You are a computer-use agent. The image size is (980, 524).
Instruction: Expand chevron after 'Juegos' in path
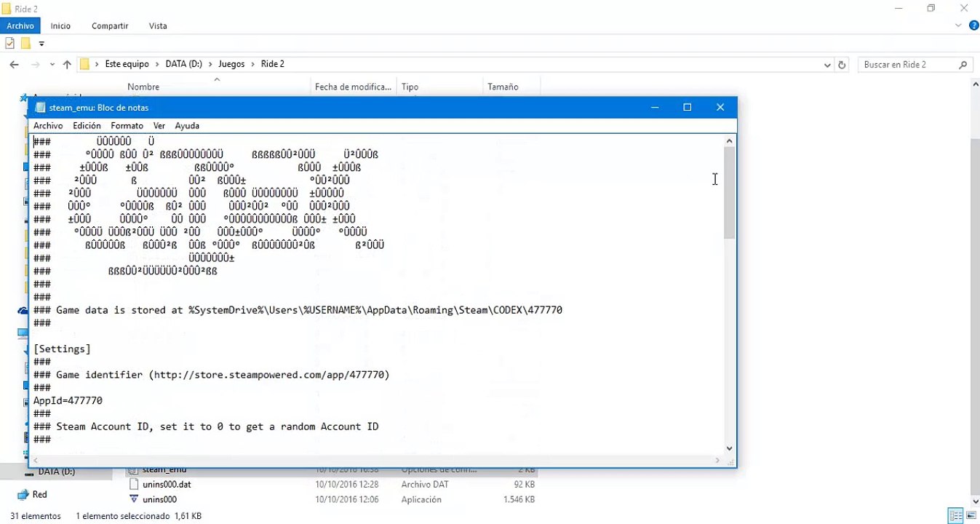(x=253, y=64)
